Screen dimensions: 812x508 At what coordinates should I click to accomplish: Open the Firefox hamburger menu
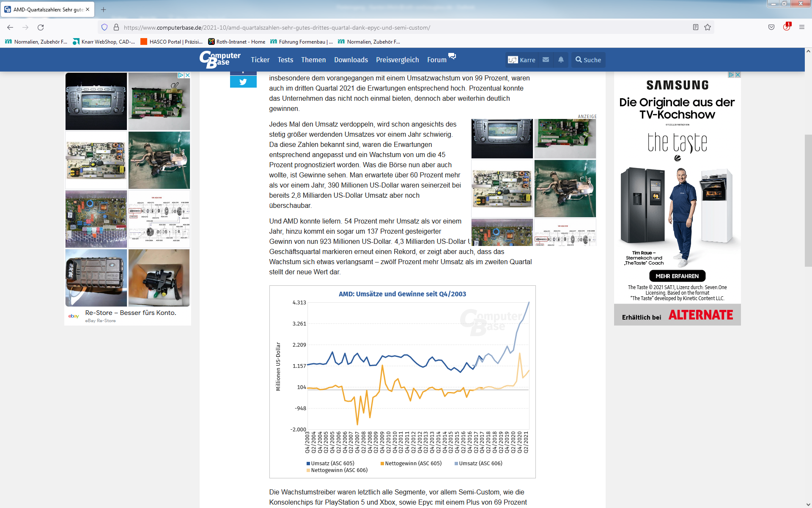point(801,28)
